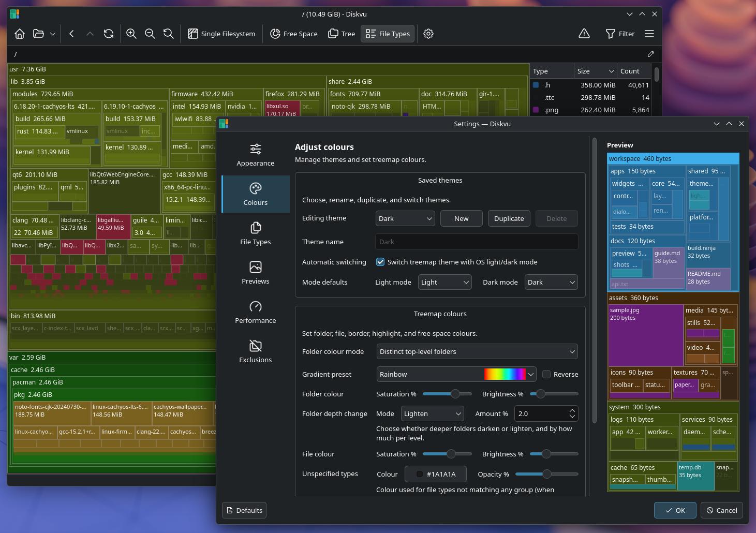Viewport: 756px width, 533px height.
Task: Open the Exclusions settings page
Action: (256, 351)
